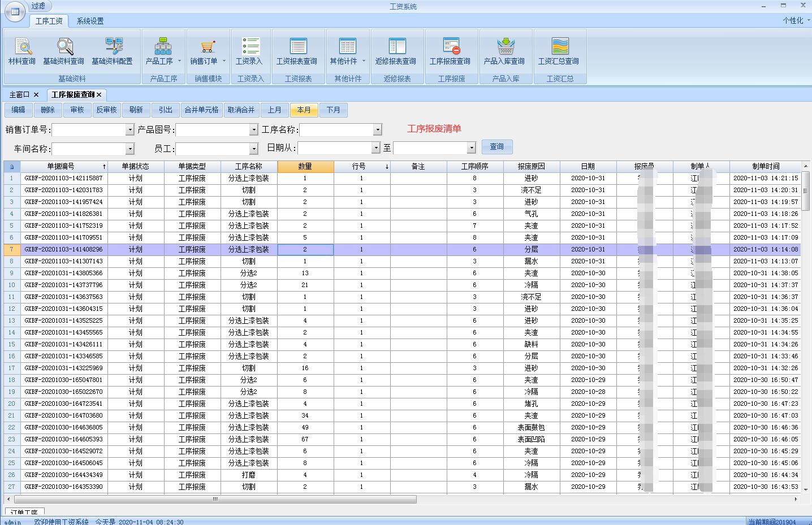Click the 查询 search button
Viewport: 812px width, 525px height.
(497, 147)
